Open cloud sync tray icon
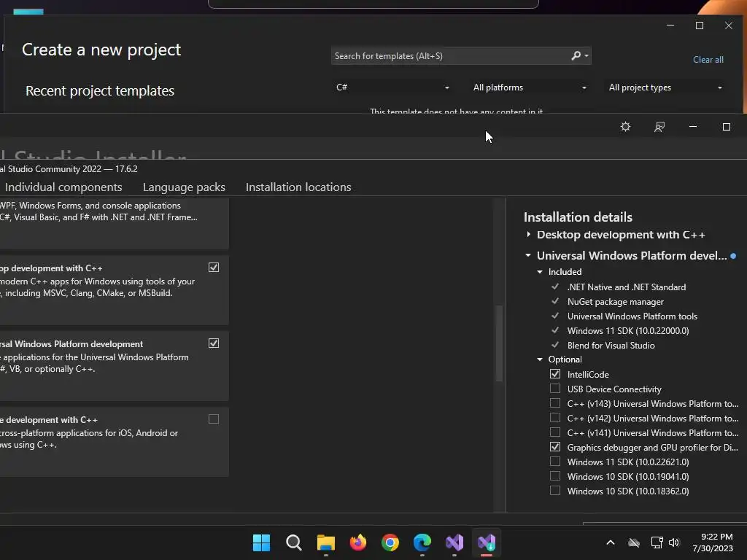The image size is (747, 560). coord(634,542)
